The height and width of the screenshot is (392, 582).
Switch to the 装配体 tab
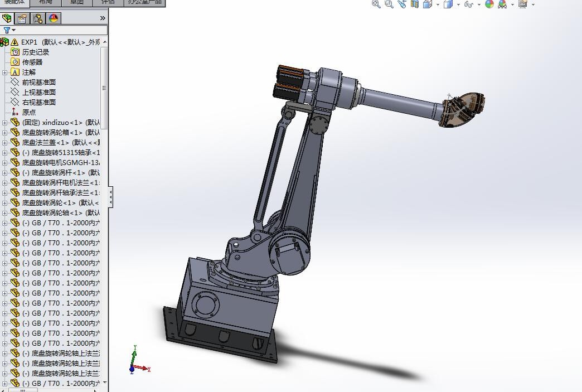(x=14, y=2)
